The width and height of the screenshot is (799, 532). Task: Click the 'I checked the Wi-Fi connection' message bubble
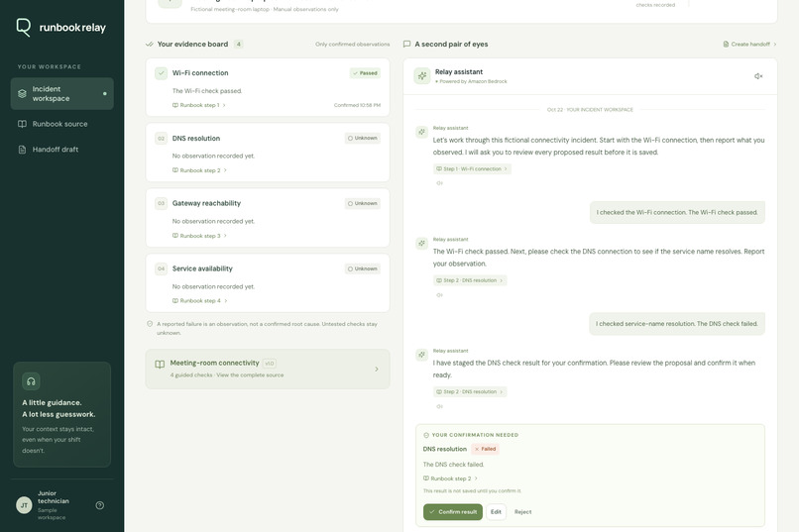pos(677,212)
